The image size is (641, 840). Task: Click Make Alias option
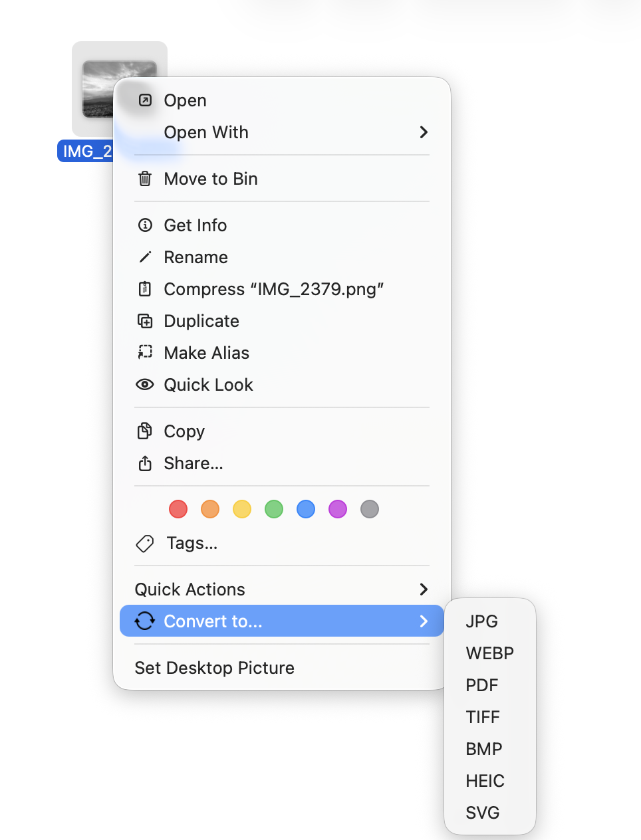206,353
